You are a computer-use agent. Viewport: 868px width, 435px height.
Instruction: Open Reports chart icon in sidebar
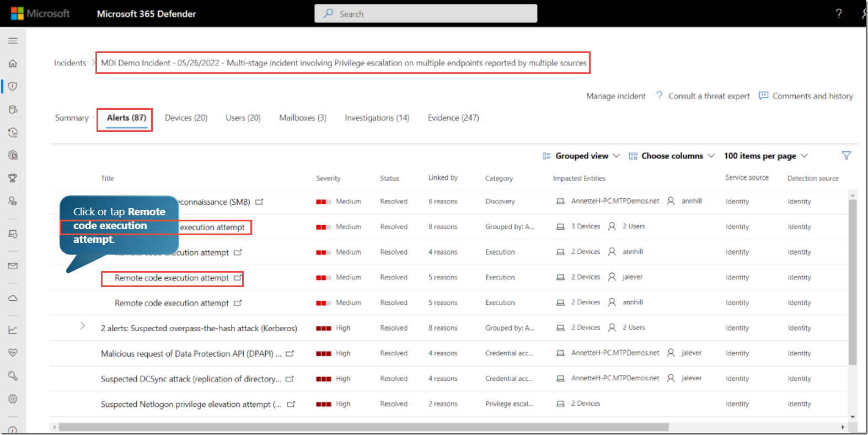coord(13,330)
